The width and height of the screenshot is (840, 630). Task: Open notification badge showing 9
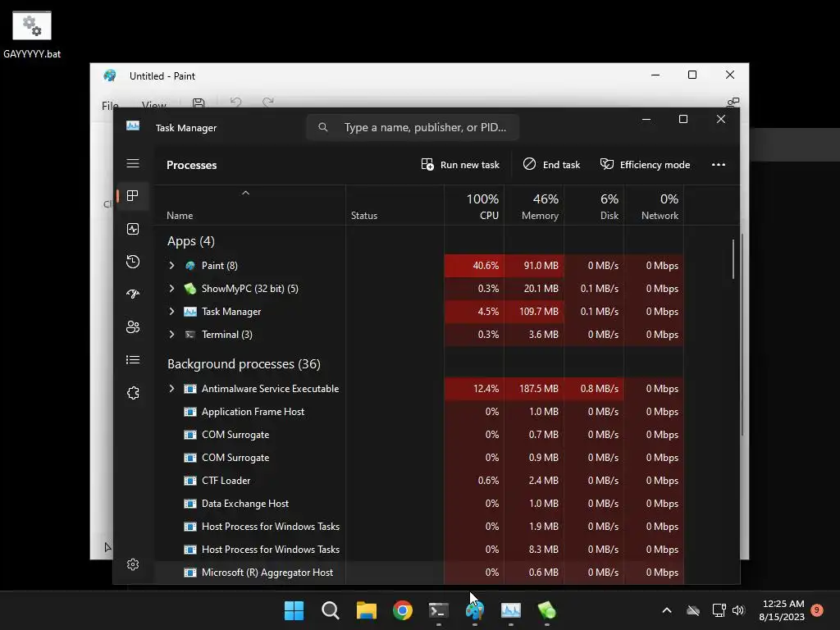tap(817, 610)
